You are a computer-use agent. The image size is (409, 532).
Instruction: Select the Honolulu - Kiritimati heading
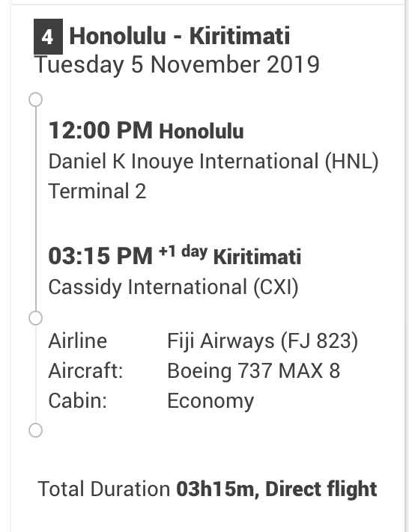coord(179,36)
